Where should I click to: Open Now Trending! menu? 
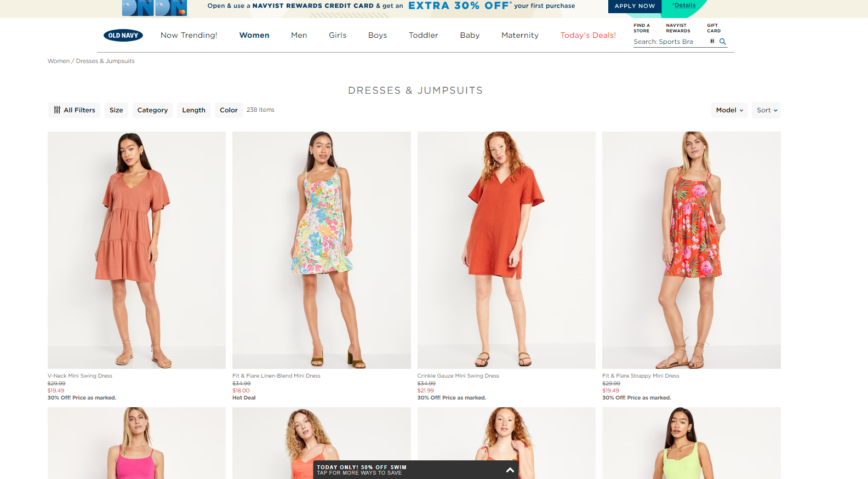(189, 35)
